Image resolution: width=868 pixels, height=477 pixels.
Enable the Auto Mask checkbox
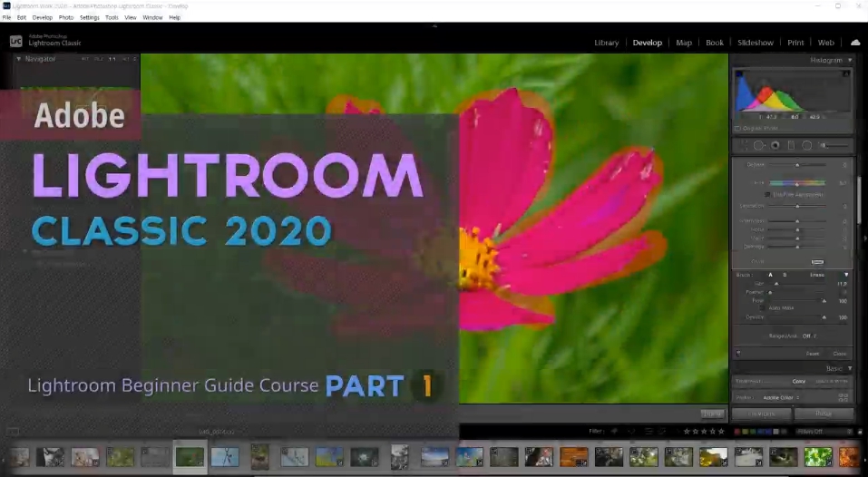click(762, 308)
